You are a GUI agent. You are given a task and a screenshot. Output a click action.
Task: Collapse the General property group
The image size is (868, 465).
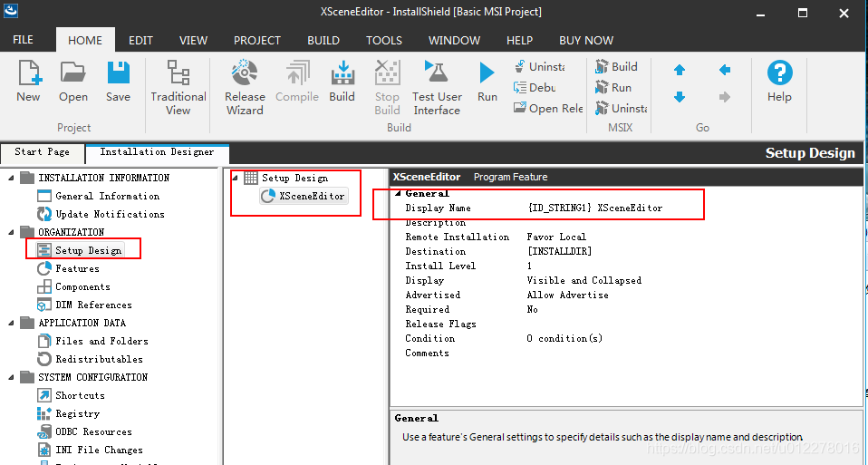click(398, 193)
